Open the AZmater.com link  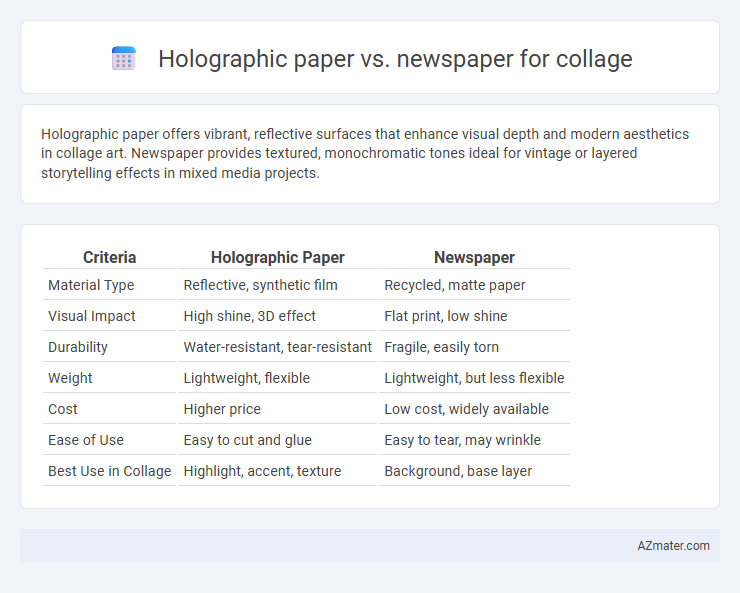pos(673,546)
